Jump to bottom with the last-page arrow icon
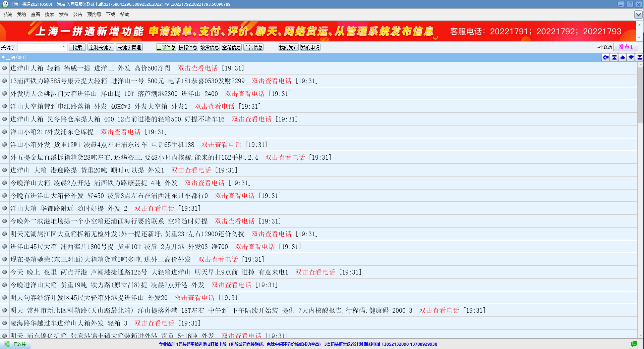 639,57
